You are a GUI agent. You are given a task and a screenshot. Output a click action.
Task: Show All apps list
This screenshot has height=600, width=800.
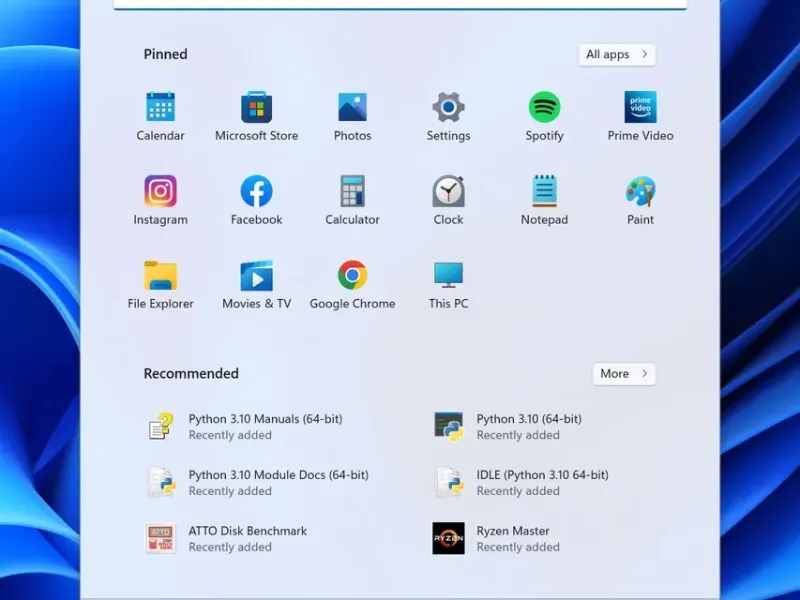tap(617, 55)
